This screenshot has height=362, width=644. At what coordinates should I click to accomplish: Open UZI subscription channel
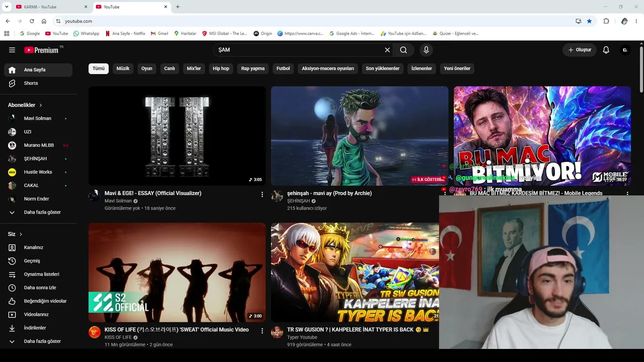pyautogui.click(x=38, y=132)
